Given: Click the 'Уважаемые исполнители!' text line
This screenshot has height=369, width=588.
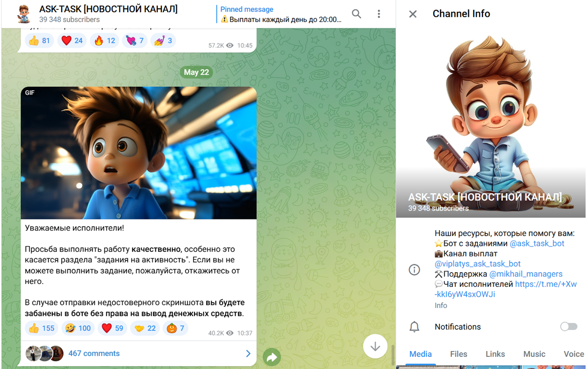Looking at the screenshot, I should click(75, 228).
